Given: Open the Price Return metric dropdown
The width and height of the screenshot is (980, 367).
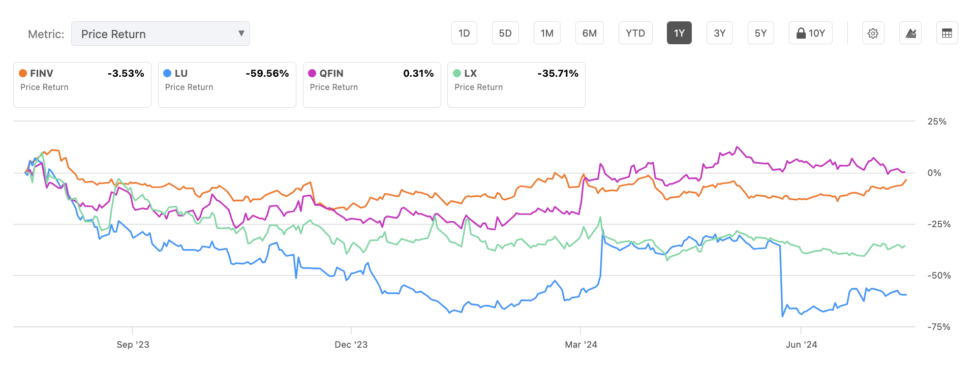Looking at the screenshot, I should (160, 34).
